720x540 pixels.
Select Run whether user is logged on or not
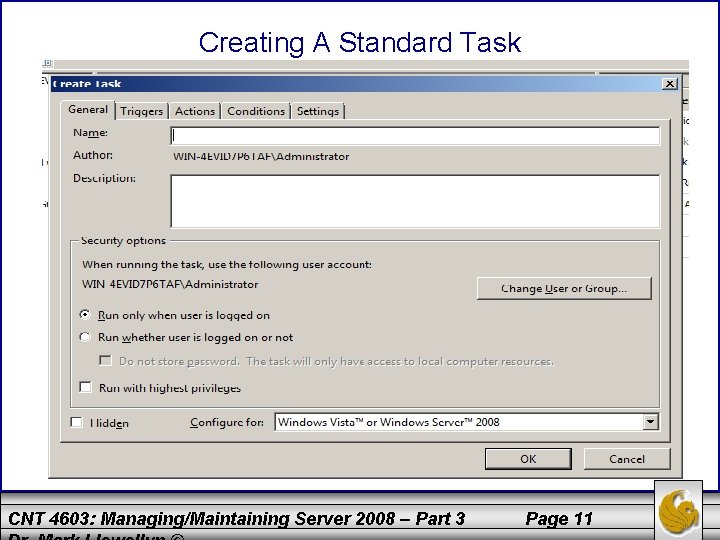[85, 337]
